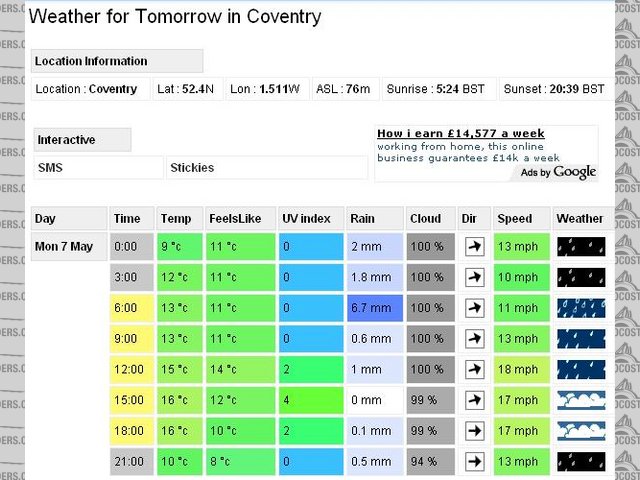Click the 0:00 weather condition icon

click(581, 246)
